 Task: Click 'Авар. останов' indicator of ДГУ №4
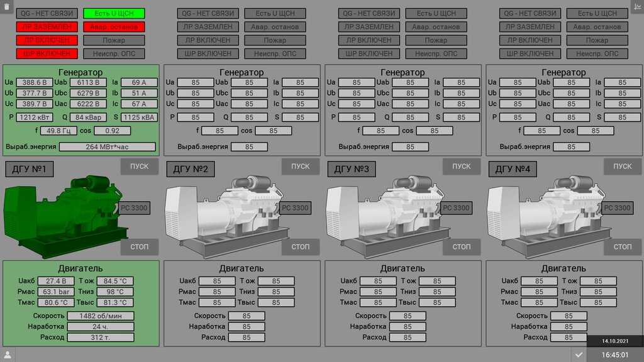597,26
